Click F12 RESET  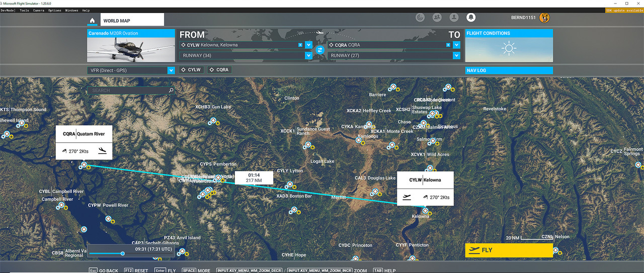tap(136, 270)
